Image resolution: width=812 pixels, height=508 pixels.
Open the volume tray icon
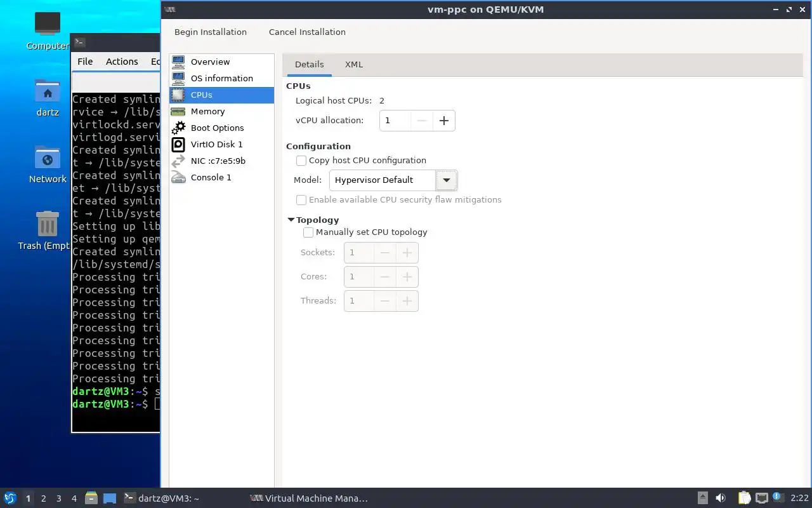point(721,498)
